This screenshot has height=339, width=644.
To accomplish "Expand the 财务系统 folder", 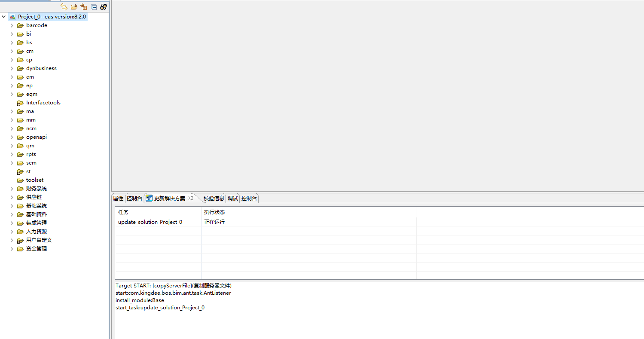I will [12, 189].
